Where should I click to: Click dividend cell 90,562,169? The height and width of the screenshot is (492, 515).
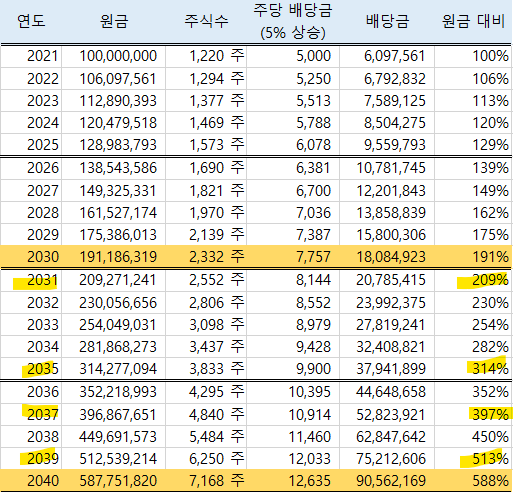click(391, 481)
